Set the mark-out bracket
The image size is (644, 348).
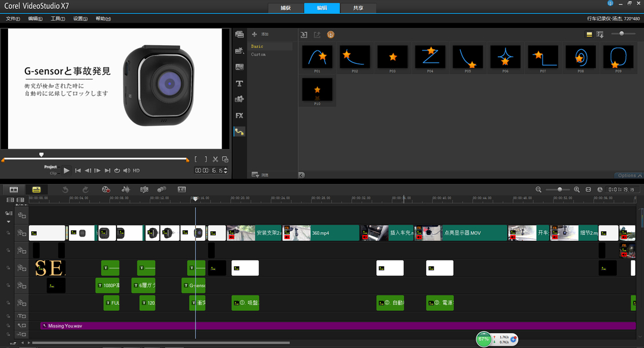tap(206, 159)
